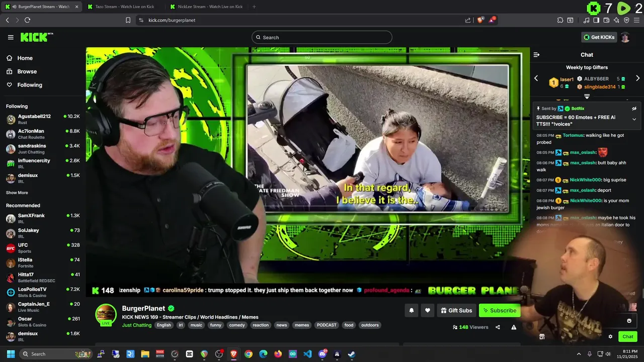The width and height of the screenshot is (644, 362).
Task: Go back to the previous page
Action: [7, 20]
